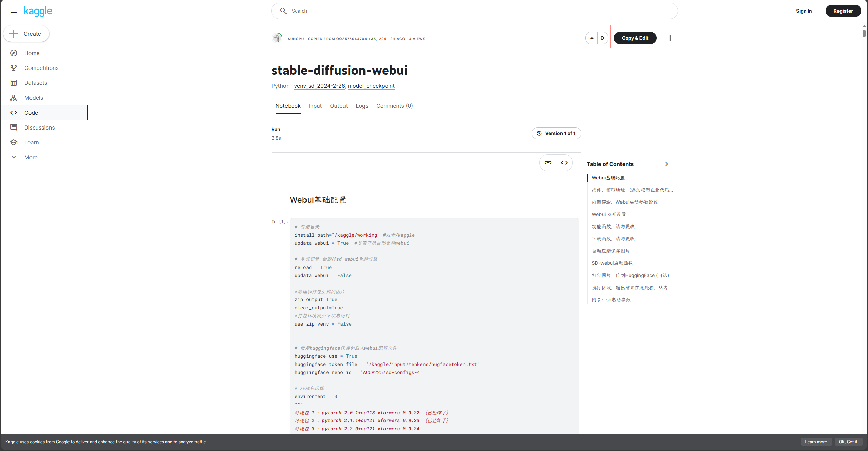Go to Models in the sidebar
Screen dimensions: 868x451
[x=34, y=98]
